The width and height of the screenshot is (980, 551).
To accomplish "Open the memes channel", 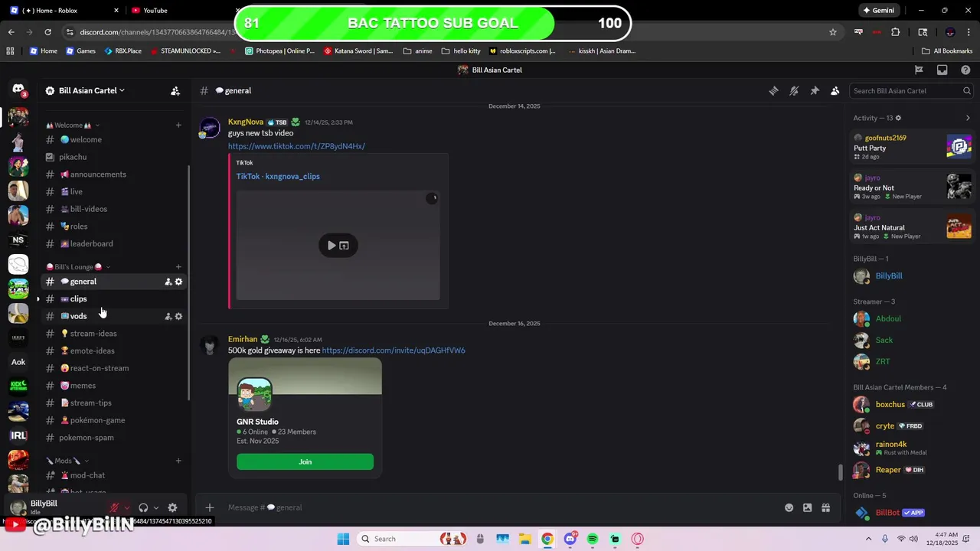I will (x=114, y=386).
